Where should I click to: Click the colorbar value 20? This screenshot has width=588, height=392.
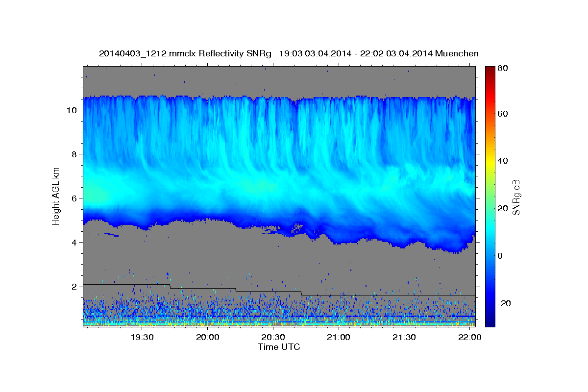pos(503,208)
